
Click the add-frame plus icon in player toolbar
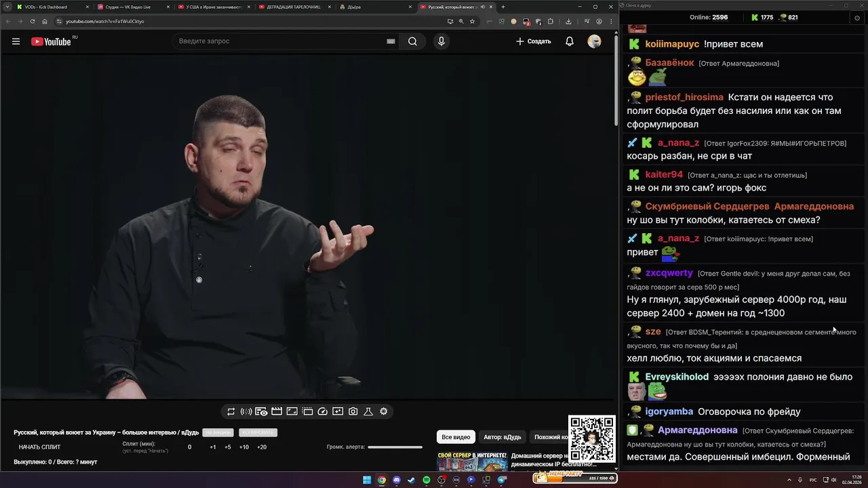338,411
